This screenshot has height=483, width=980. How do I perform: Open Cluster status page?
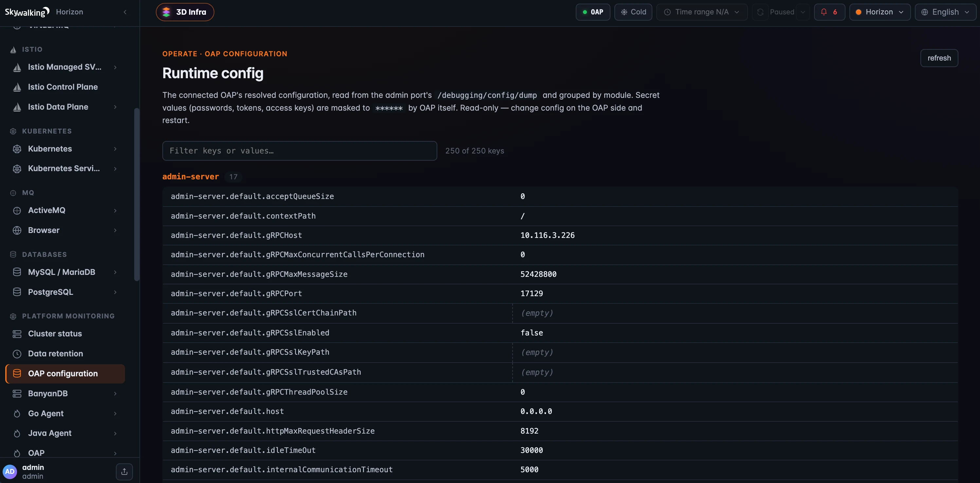point(55,334)
